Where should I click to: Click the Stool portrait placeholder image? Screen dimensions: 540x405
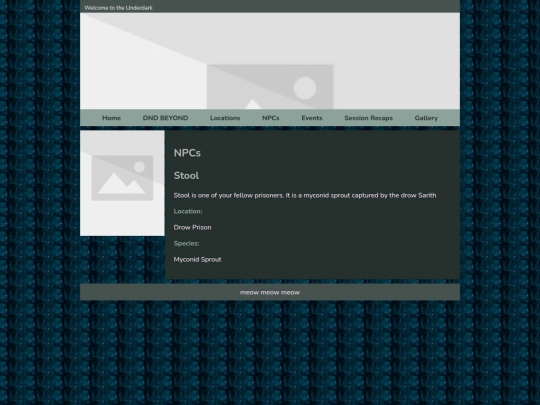click(x=122, y=183)
